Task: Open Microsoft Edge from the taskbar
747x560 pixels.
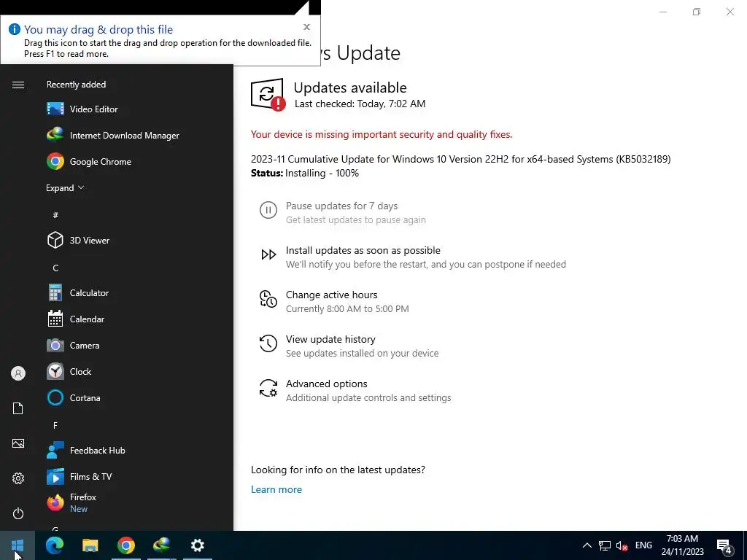Action: click(x=54, y=545)
